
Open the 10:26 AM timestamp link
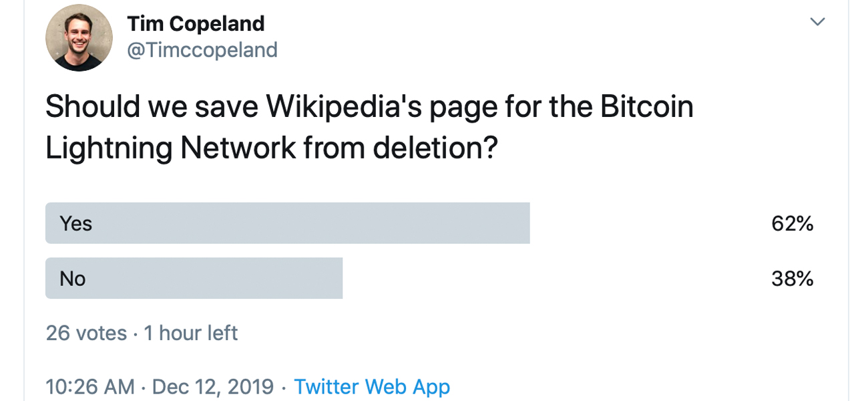coord(90,386)
